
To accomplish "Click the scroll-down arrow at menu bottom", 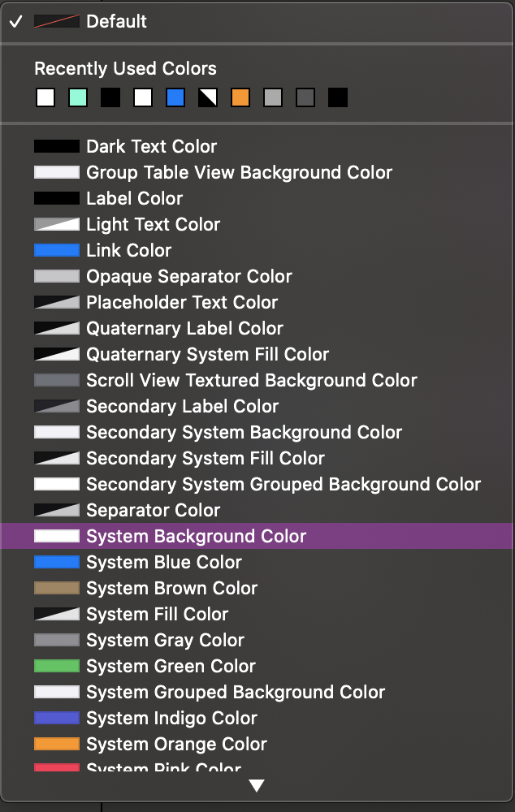I will [257, 785].
